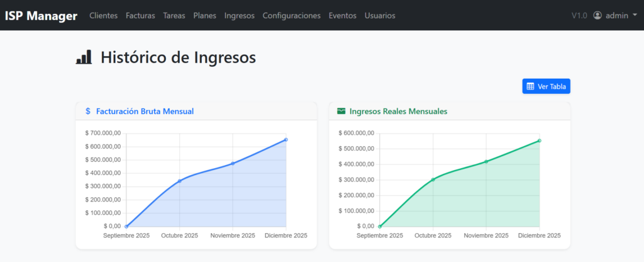
Task: Click the $ 600.000,00 label on green chart
Action: [x=357, y=134]
